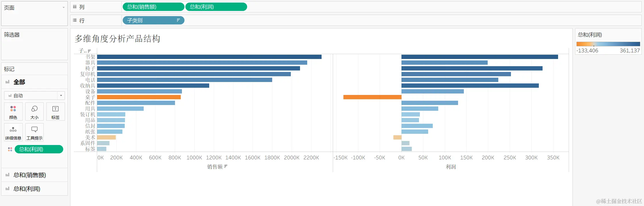Expand the 总和(销售额) marks section
This screenshot has width=644, height=206.
point(34,175)
